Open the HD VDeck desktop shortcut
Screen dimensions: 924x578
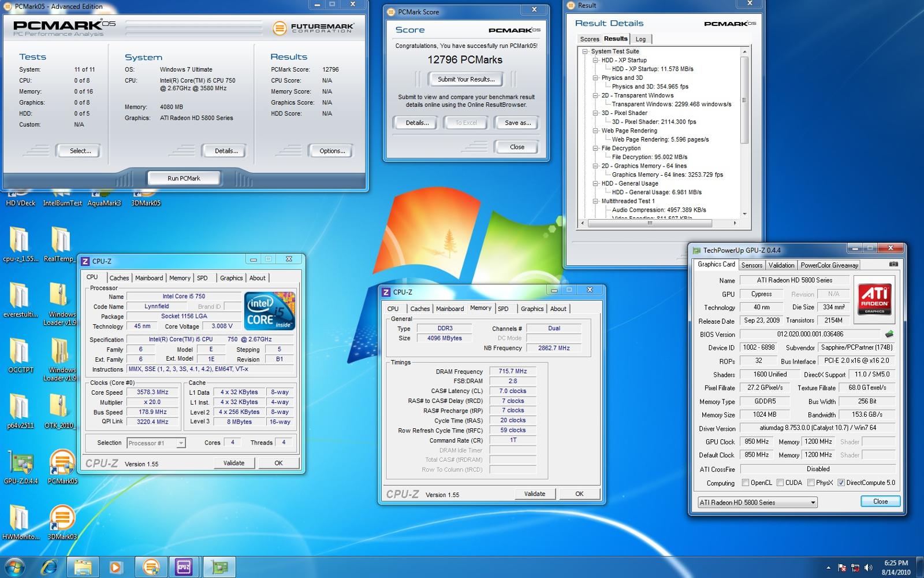click(x=20, y=199)
